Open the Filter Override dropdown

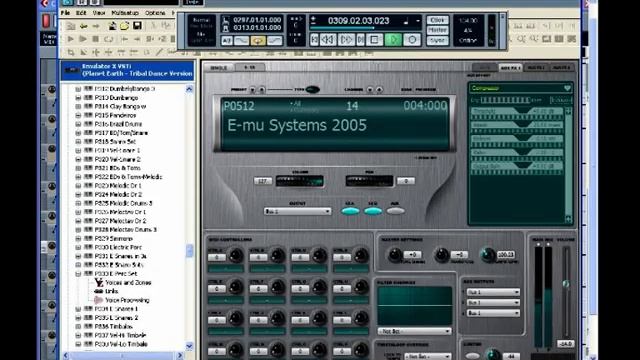414,331
